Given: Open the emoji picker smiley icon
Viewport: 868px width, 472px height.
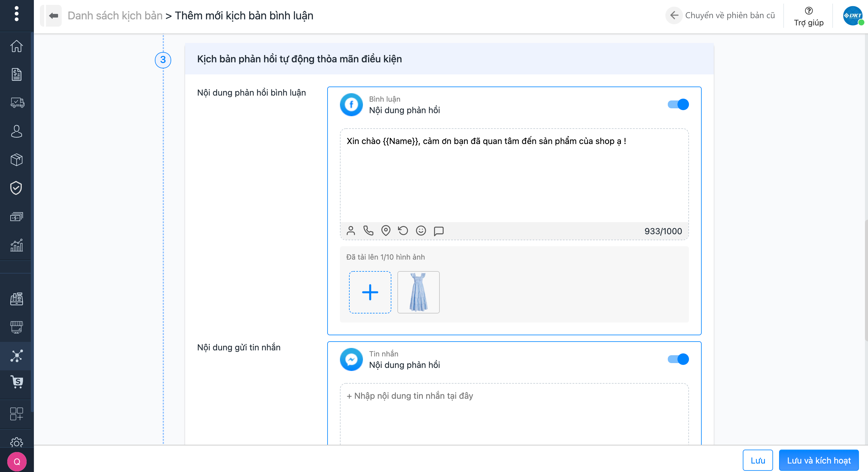Looking at the screenshot, I should pyautogui.click(x=421, y=231).
